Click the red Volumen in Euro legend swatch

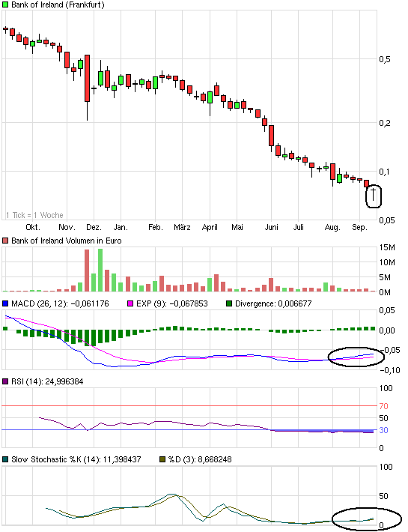(5, 241)
